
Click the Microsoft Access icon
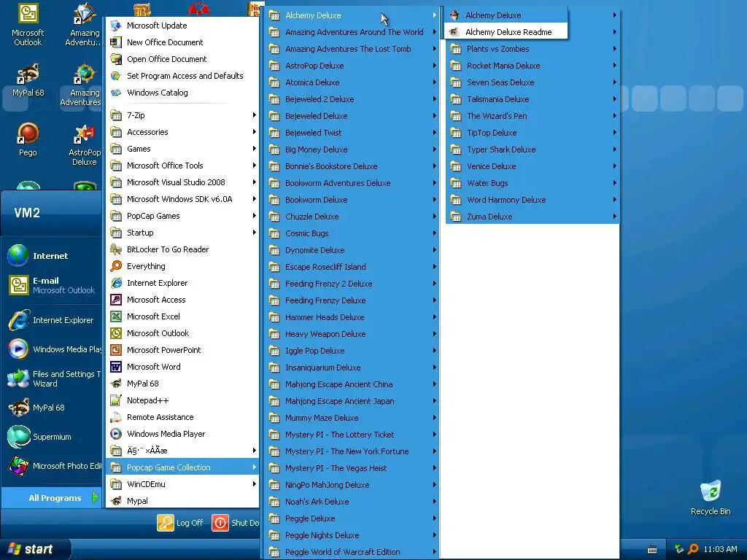(x=116, y=300)
